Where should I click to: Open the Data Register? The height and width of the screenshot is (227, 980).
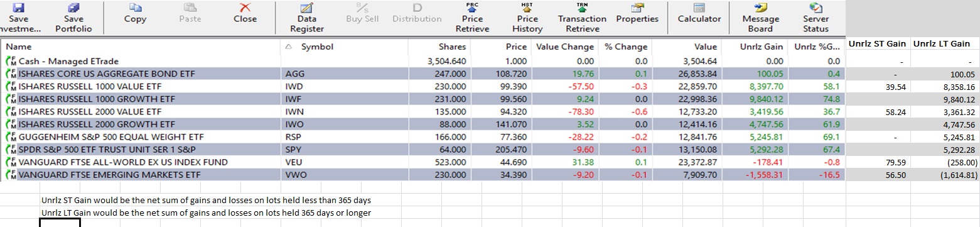coord(306,18)
